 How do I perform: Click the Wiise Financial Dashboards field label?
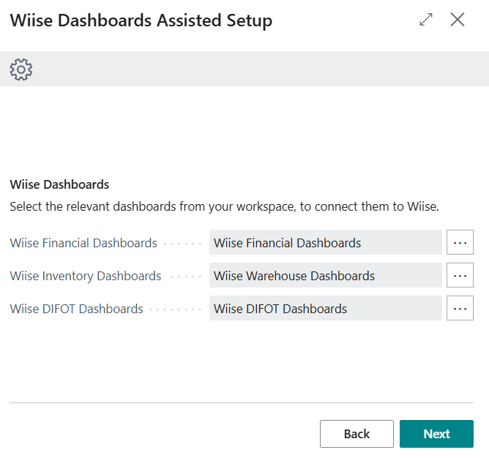click(x=83, y=243)
